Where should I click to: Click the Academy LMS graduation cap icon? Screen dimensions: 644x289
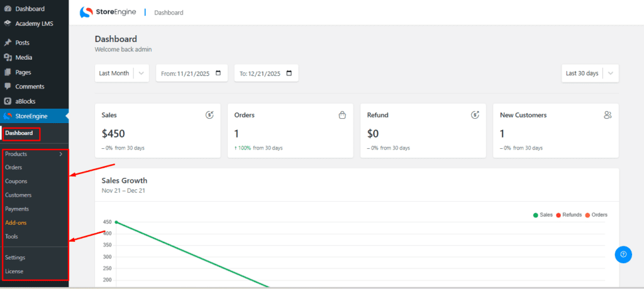(x=8, y=23)
